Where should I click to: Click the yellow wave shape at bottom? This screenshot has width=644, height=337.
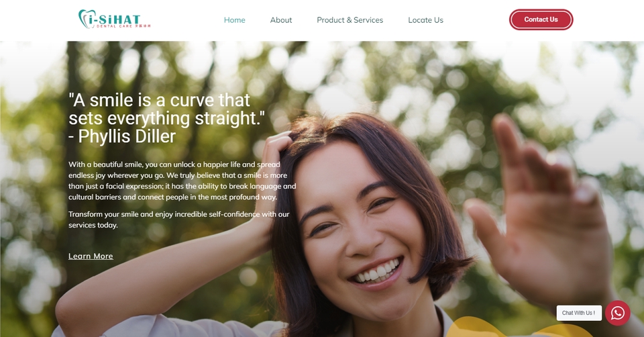point(517,328)
